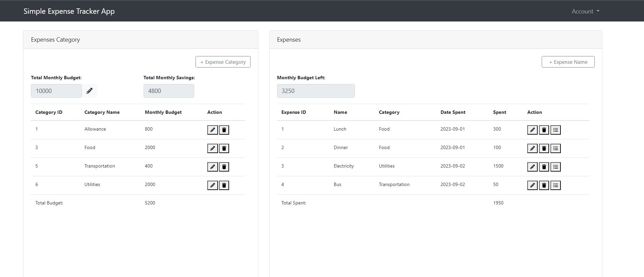Click the Bus expense's Transportation category cell
The width and height of the screenshot is (644, 277).
click(394, 184)
